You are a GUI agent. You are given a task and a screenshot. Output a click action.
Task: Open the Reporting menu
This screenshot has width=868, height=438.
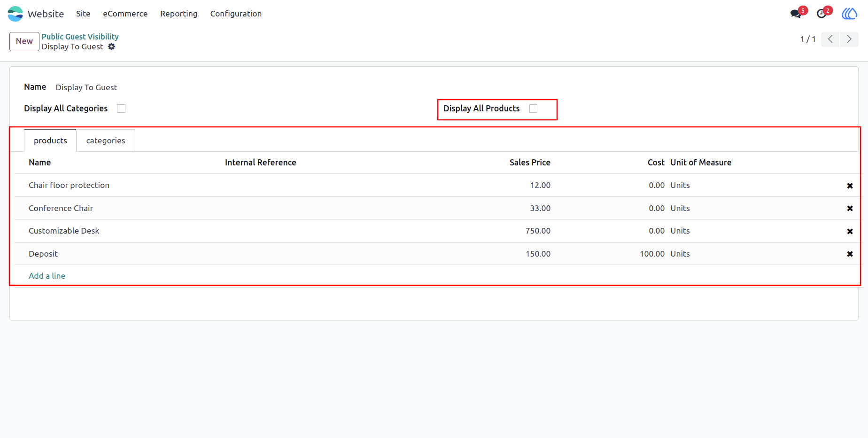179,14
